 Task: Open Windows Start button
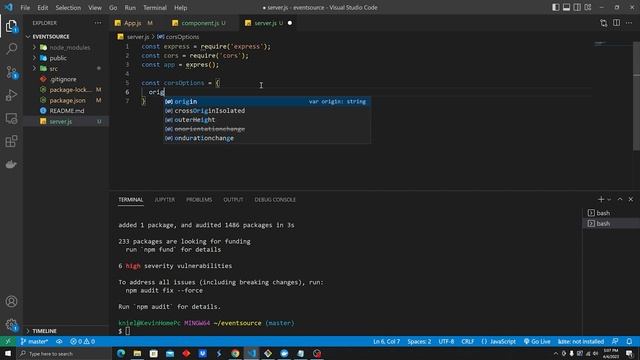(x=8, y=353)
